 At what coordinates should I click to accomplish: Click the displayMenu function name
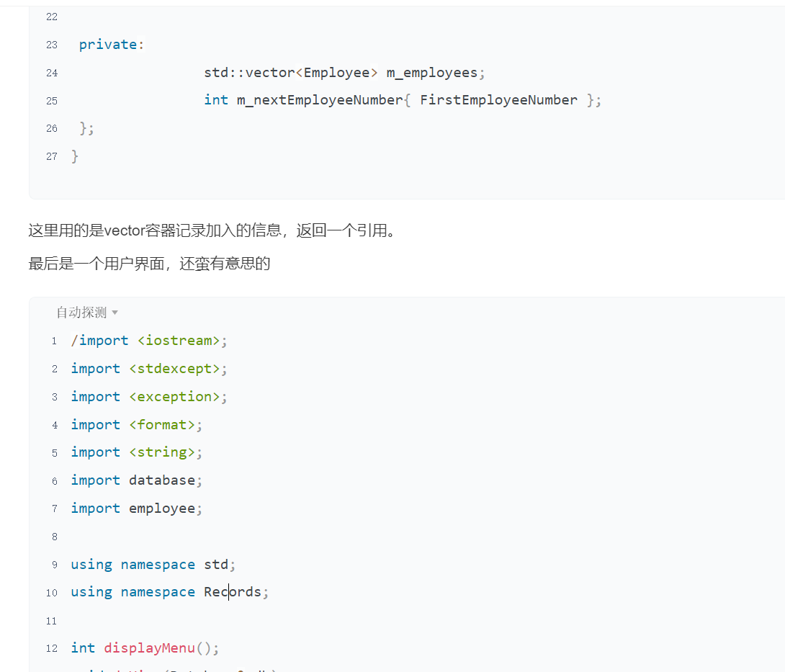[x=149, y=648]
